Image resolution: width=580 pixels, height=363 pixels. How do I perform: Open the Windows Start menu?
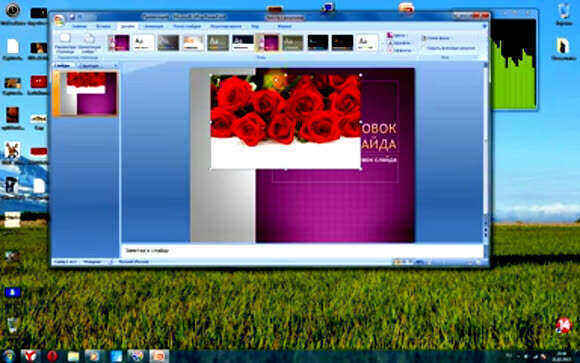[x=9, y=356]
